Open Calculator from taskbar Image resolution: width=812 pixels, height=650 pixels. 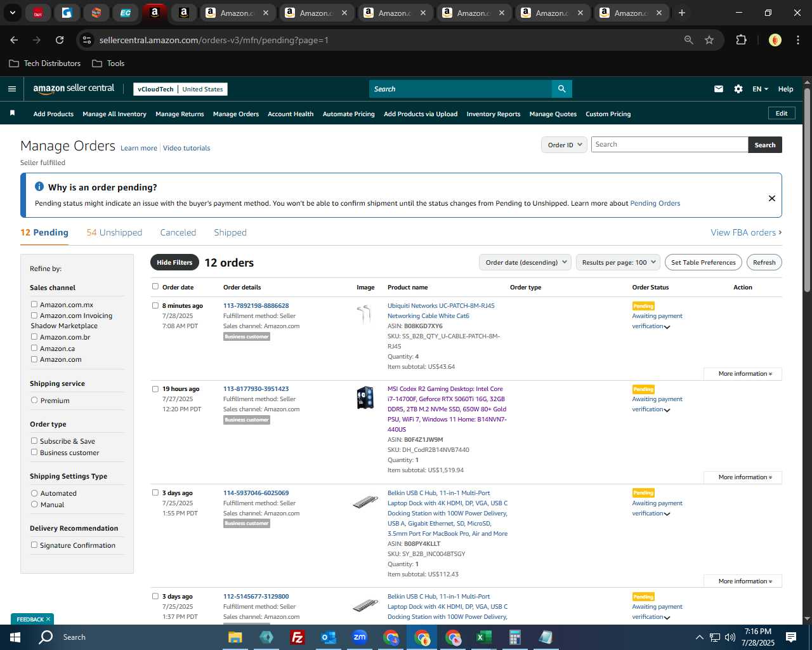[514, 637]
